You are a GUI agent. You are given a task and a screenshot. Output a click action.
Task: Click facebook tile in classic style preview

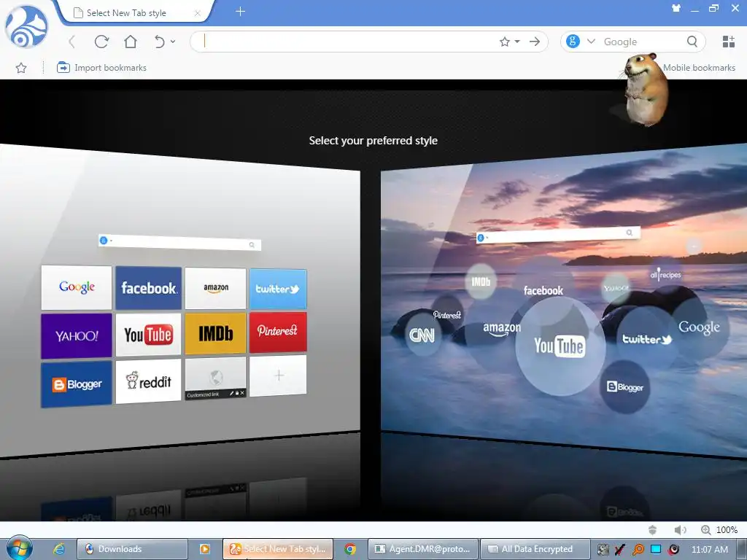click(148, 288)
